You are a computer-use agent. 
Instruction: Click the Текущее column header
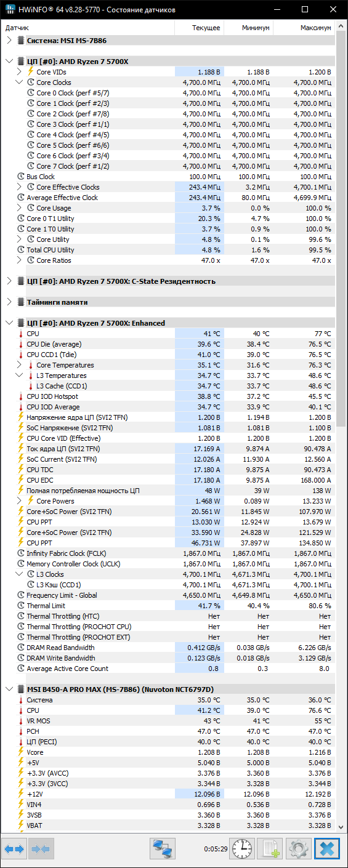tap(199, 28)
